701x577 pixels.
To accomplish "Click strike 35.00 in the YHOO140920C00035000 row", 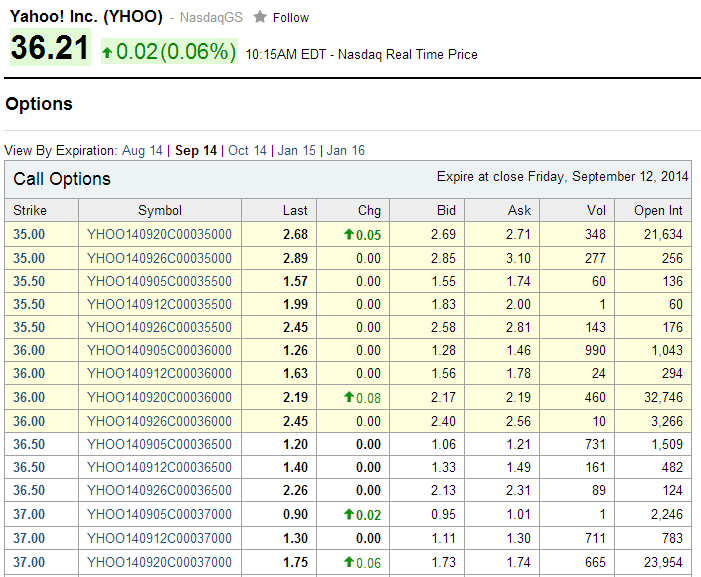I will [29, 234].
